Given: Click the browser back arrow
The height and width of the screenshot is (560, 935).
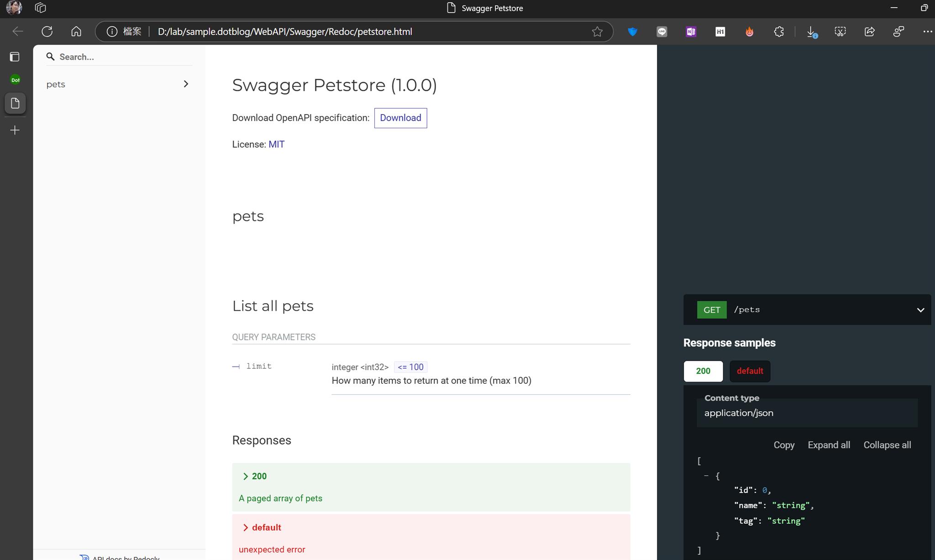Looking at the screenshot, I should tap(18, 31).
